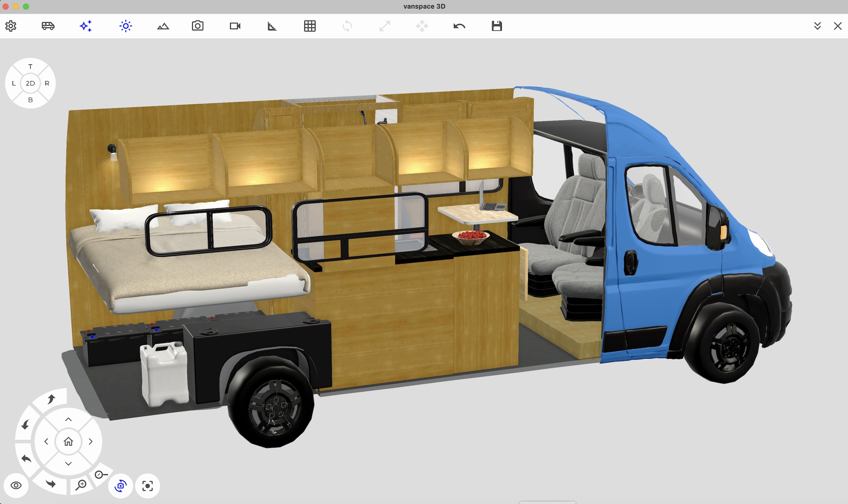Select right view with R

[x=47, y=83]
